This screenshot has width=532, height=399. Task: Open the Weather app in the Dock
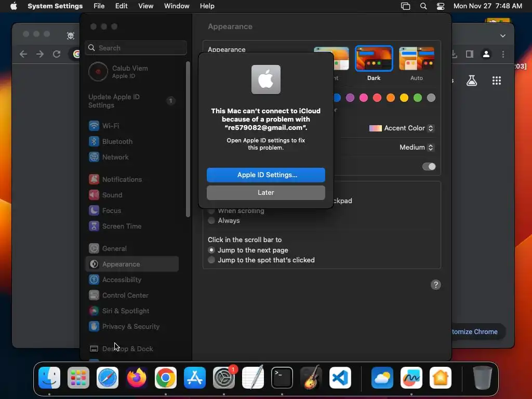tap(382, 378)
